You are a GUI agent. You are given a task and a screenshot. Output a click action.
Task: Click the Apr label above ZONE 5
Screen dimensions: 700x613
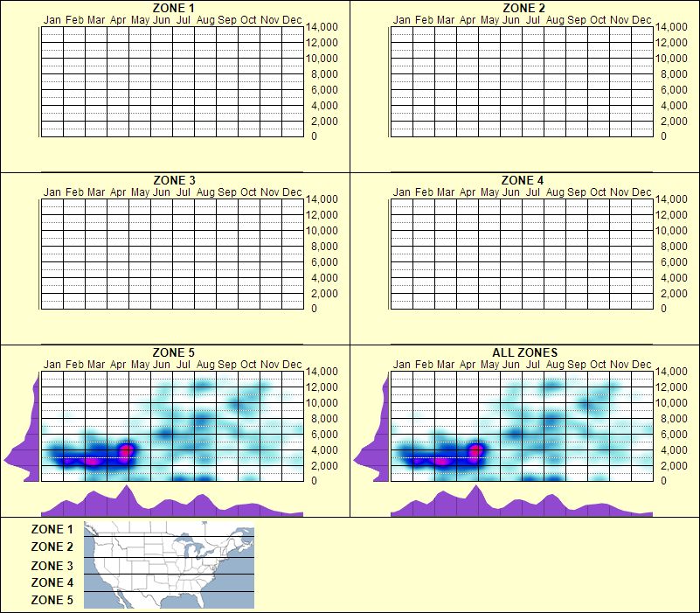pyautogui.click(x=117, y=365)
